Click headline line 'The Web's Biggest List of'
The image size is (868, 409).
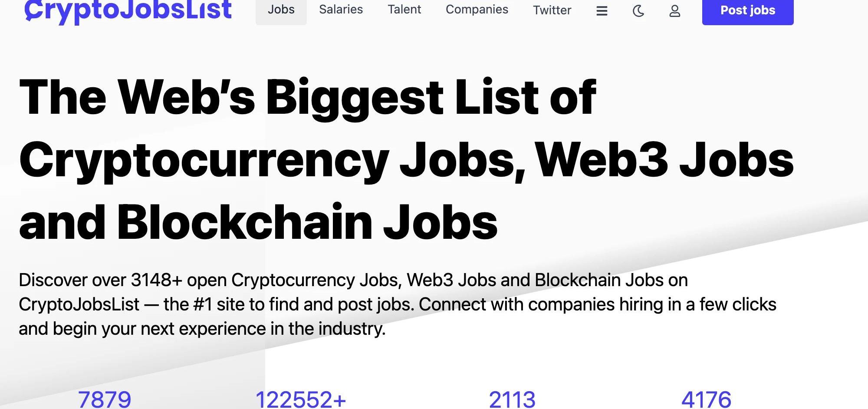[308, 97]
